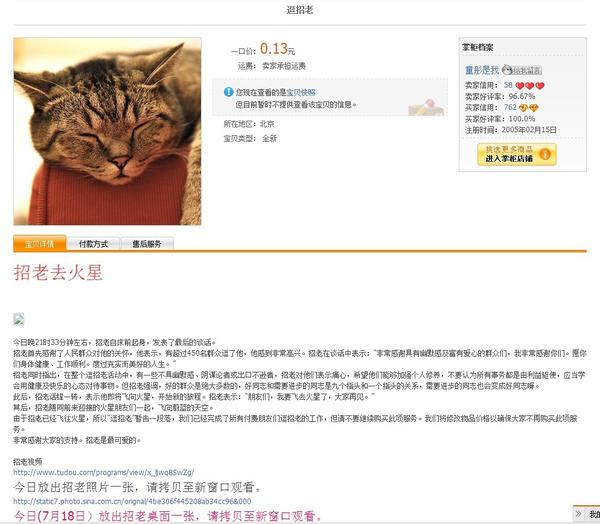
Task: Click the broken image placeholder icon
Action: (x=19, y=319)
